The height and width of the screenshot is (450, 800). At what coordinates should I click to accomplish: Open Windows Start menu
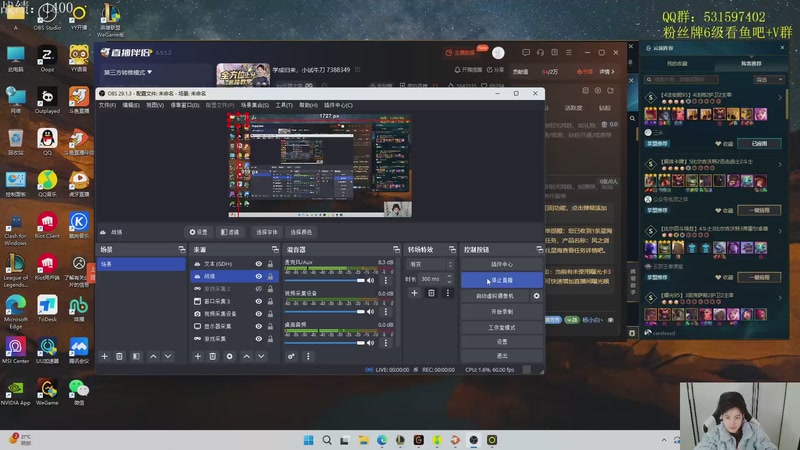308,440
